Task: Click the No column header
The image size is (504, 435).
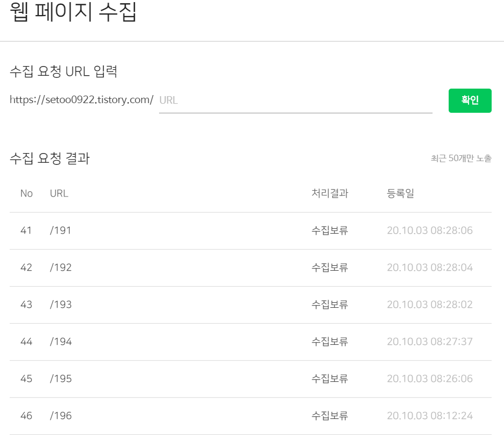Action: click(x=26, y=193)
